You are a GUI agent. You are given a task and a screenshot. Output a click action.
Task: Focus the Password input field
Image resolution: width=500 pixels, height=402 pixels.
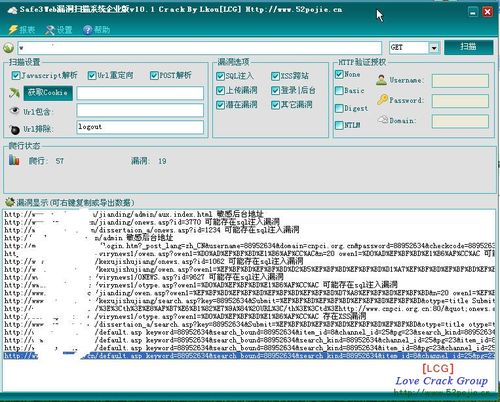tap(460, 101)
